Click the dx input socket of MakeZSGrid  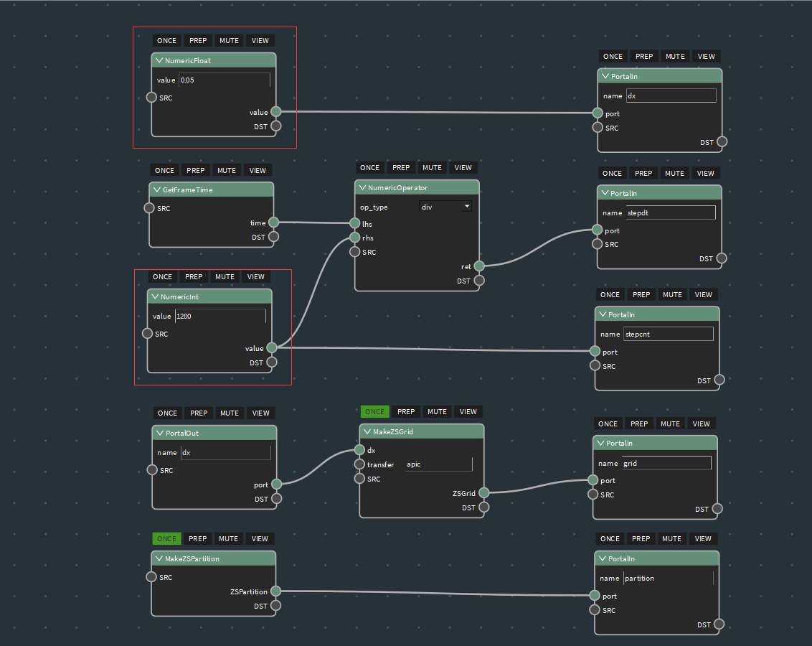359,449
